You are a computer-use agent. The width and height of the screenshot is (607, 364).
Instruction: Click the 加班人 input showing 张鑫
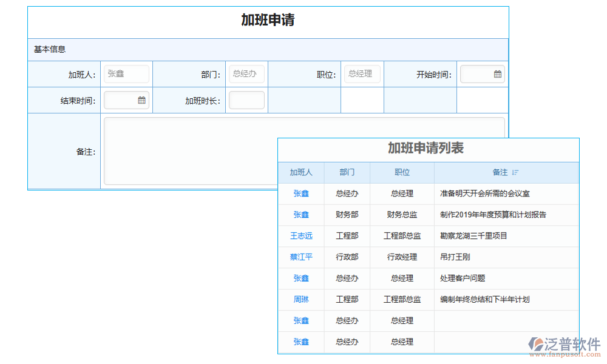pos(126,73)
